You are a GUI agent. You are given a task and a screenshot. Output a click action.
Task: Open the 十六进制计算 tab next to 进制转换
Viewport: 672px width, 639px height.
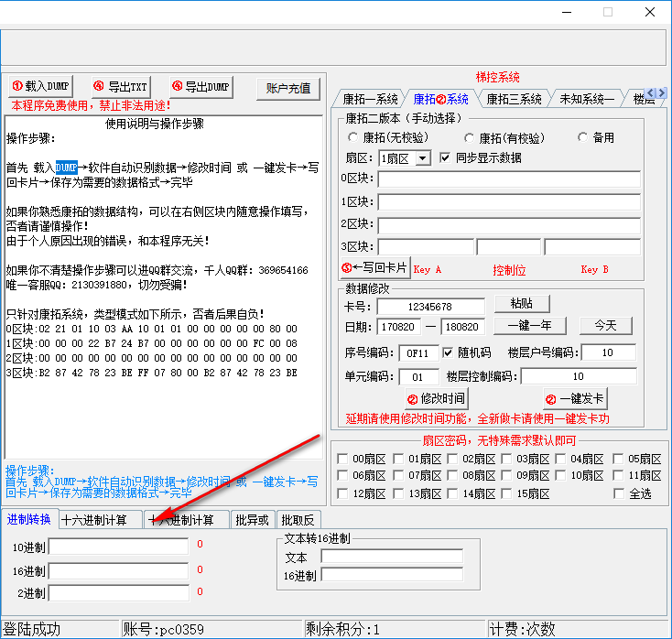point(100,520)
